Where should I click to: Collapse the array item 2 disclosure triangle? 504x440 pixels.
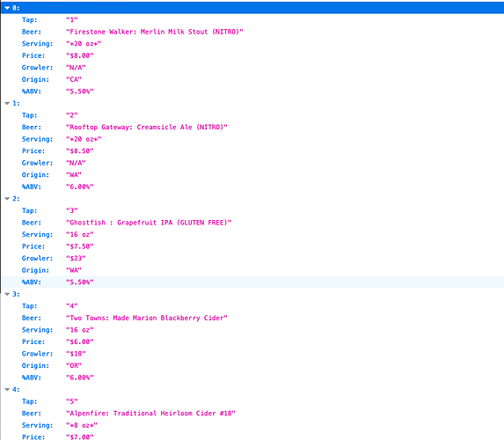tap(7, 199)
